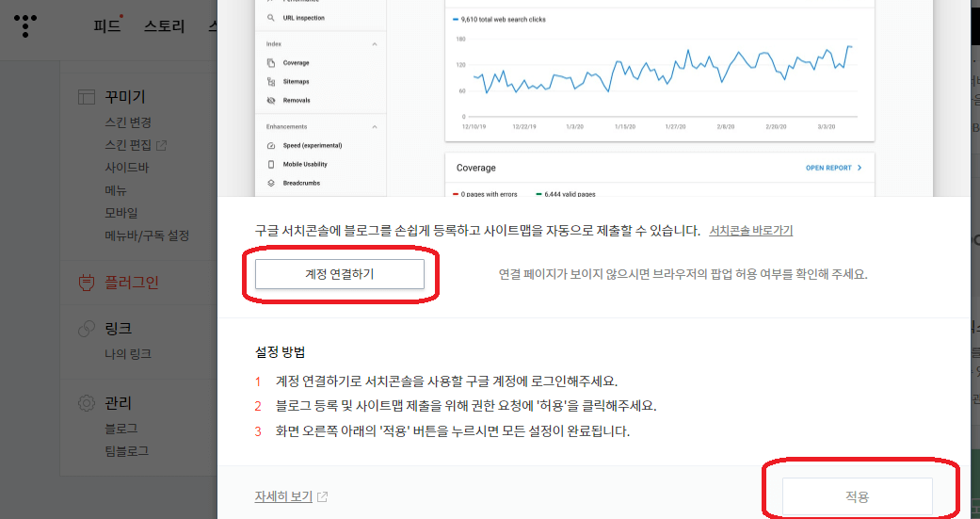The width and height of the screenshot is (980, 519).
Task: Click the Tistory logo icon
Action: 25,26
